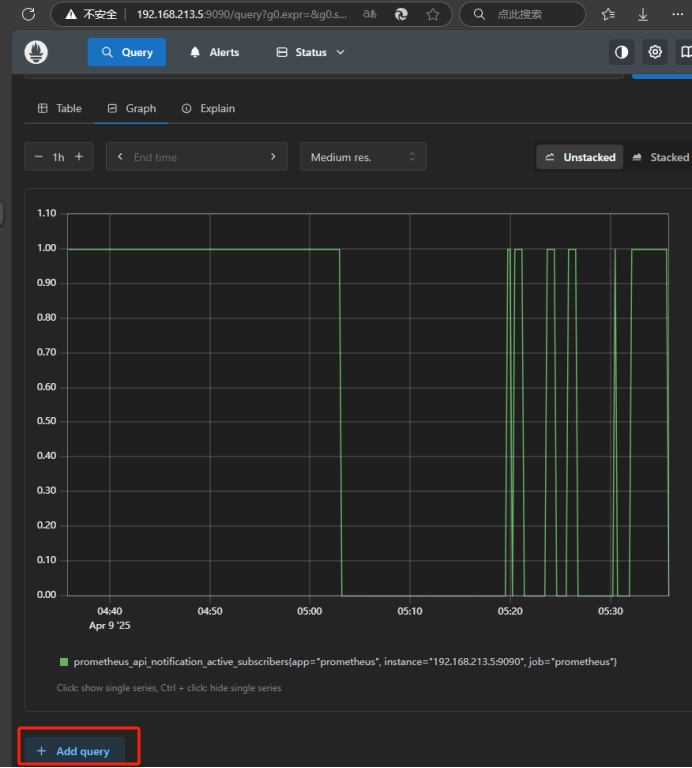Open the documentation book icon
The width and height of the screenshot is (692, 768).
(x=686, y=52)
